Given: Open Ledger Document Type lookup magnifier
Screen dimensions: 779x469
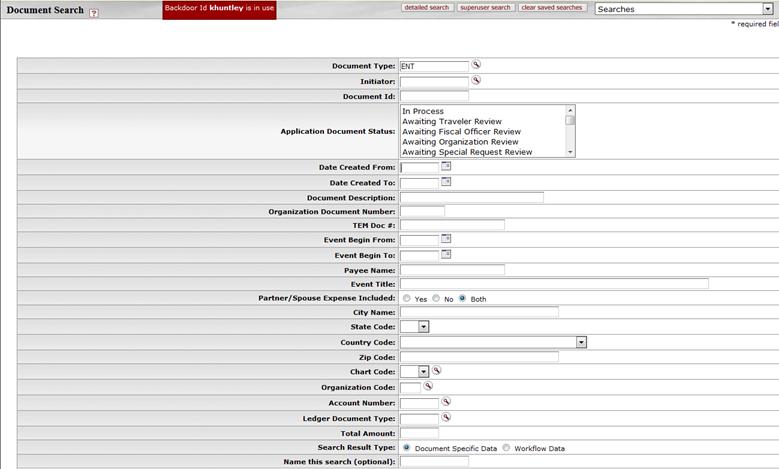Looking at the screenshot, I should tap(446, 417).
